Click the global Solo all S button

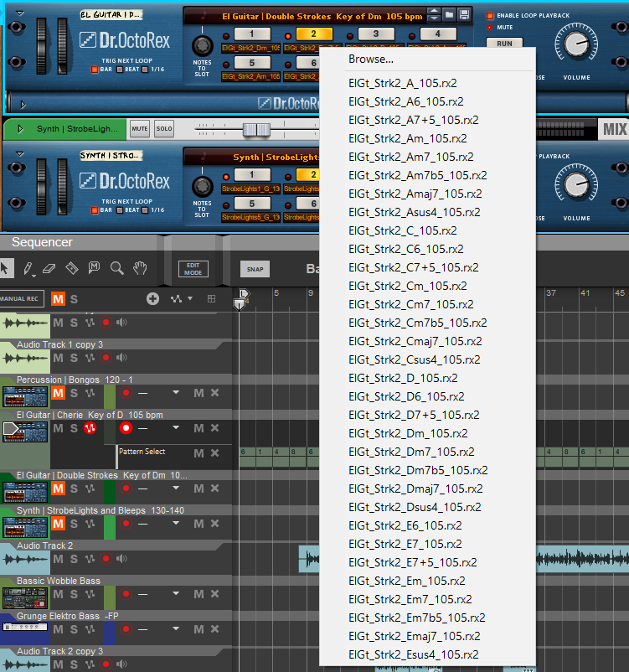pos(74,299)
